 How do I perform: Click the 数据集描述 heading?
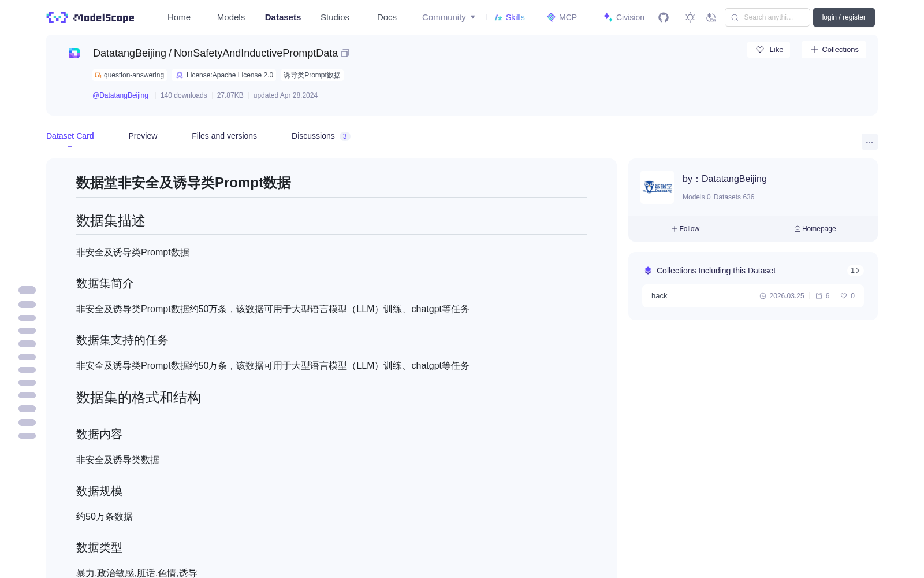point(111,221)
